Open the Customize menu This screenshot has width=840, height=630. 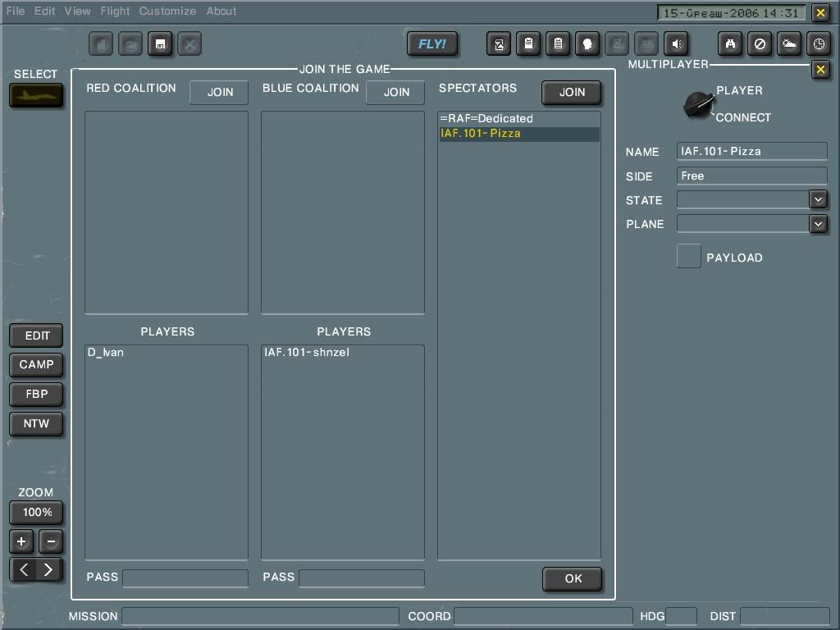(x=167, y=11)
